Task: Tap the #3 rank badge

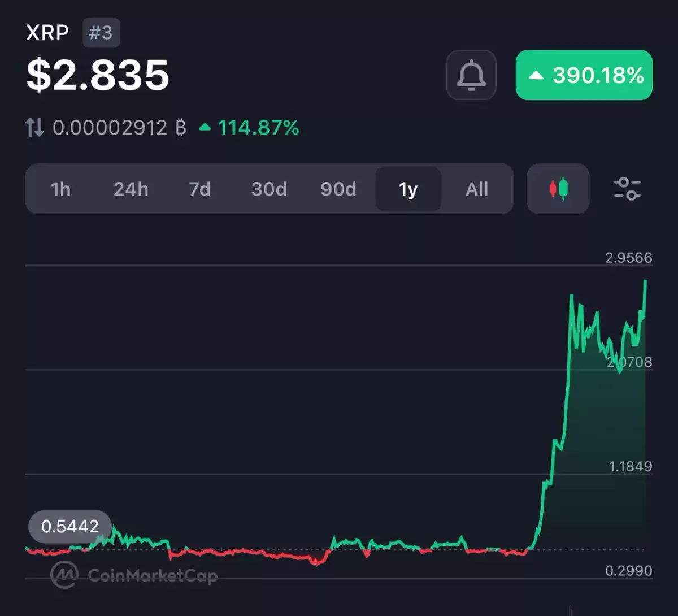Action: [101, 33]
